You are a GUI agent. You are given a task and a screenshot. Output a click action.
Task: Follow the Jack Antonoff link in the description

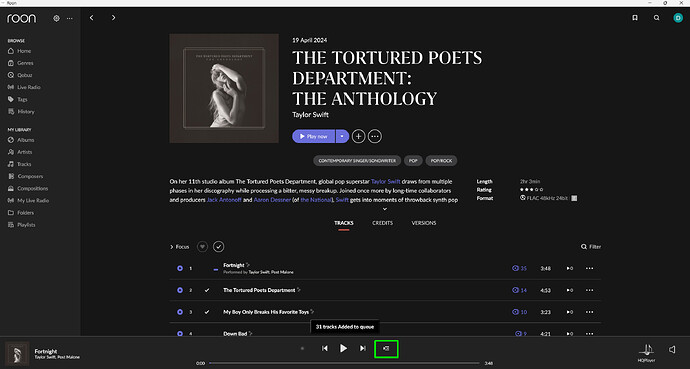(x=224, y=200)
